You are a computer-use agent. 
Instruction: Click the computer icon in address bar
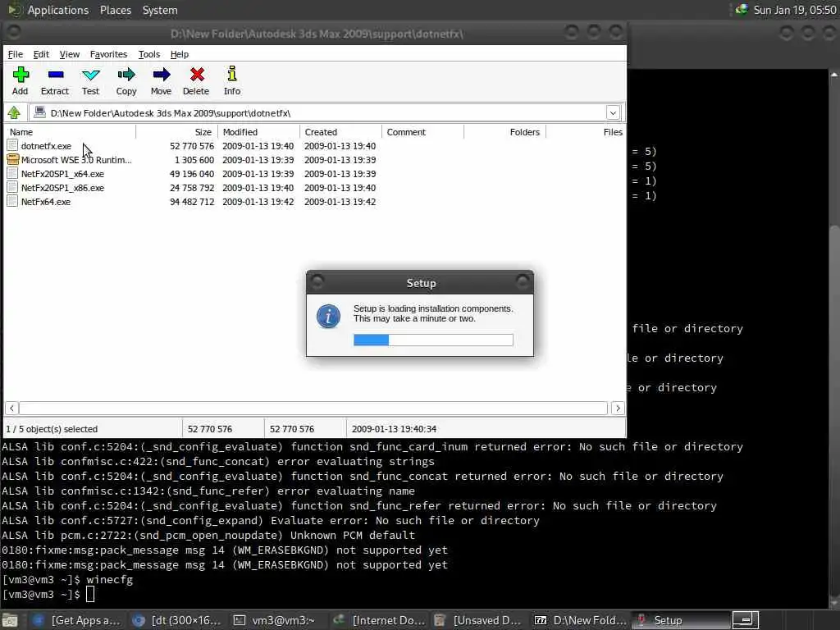(x=39, y=112)
